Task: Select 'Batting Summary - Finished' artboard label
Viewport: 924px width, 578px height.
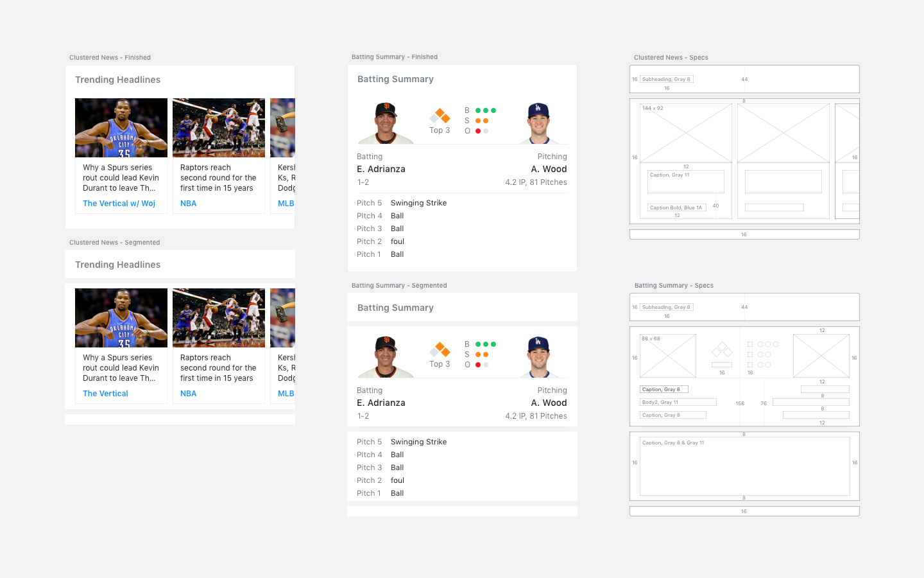Action: pyautogui.click(x=395, y=57)
